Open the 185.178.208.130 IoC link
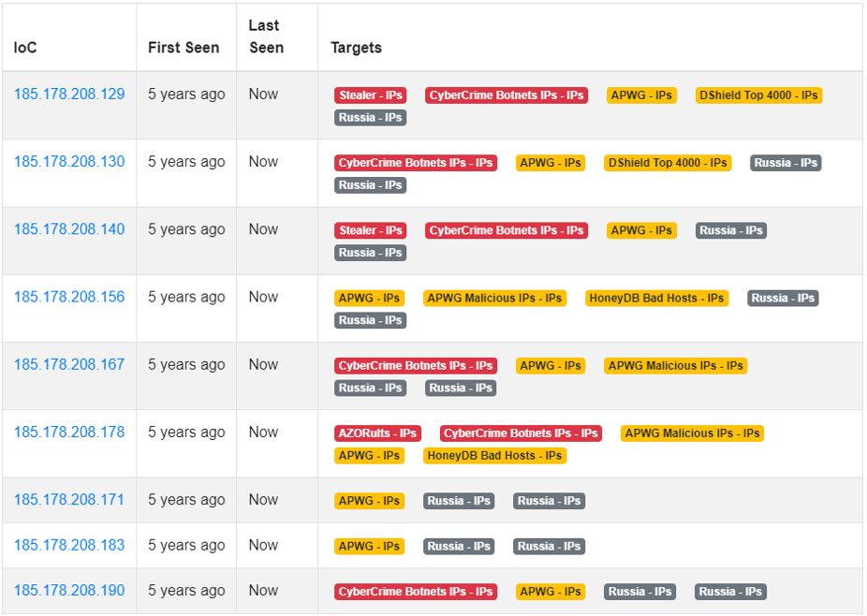 click(x=69, y=161)
